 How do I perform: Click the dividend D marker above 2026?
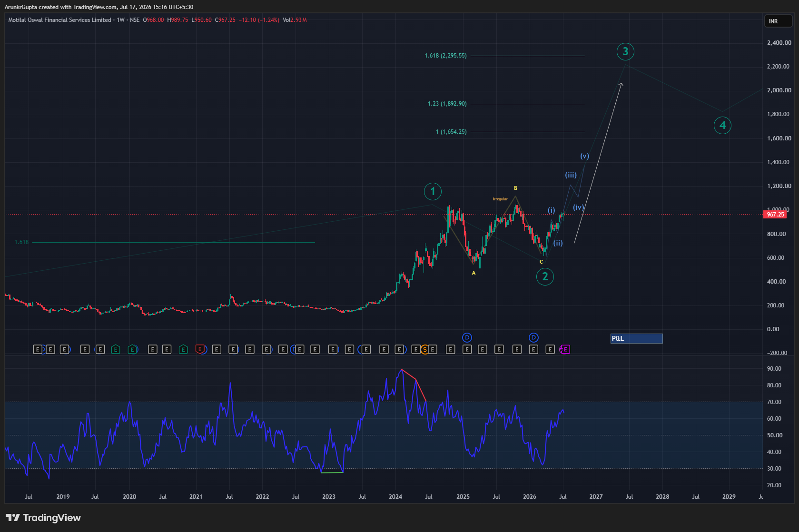(533, 337)
